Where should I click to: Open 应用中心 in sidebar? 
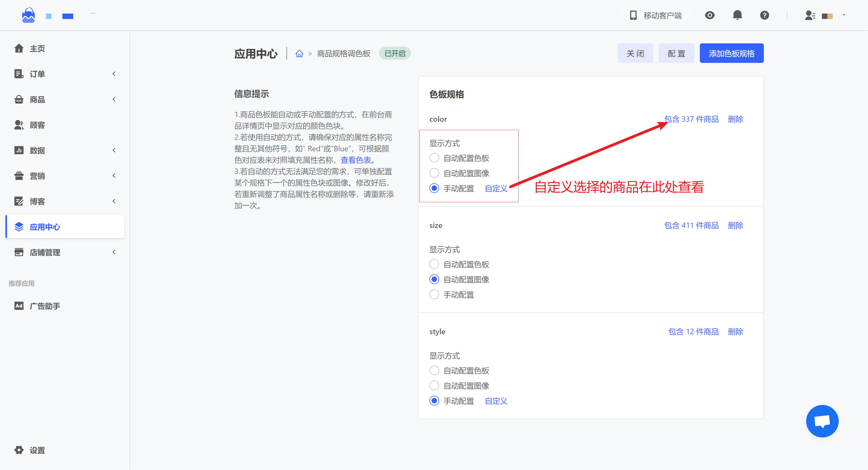[x=65, y=227]
